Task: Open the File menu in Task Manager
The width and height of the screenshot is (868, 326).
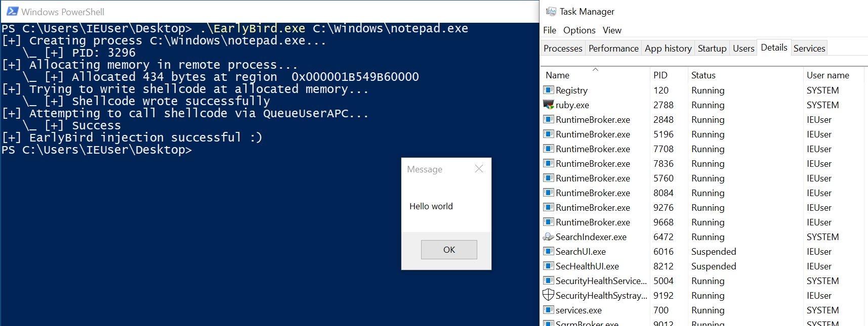Action: click(549, 30)
